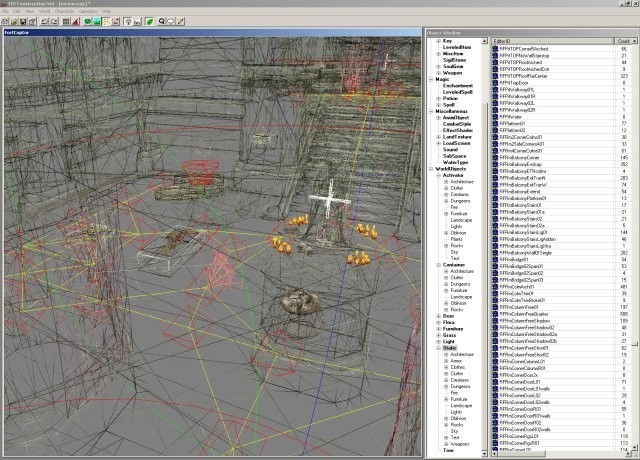Click the icon beside RFPlatform01 entry

tap(495, 122)
